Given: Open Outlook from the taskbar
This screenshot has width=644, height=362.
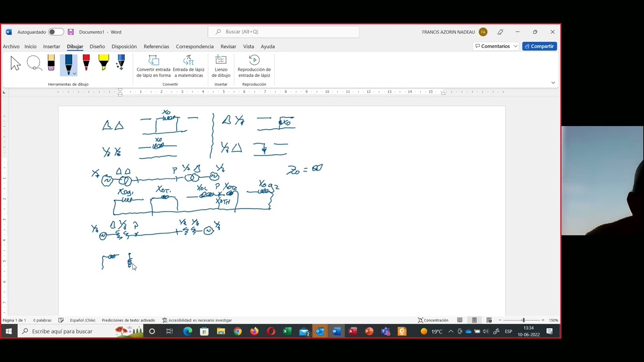Looking at the screenshot, I should [x=320, y=331].
